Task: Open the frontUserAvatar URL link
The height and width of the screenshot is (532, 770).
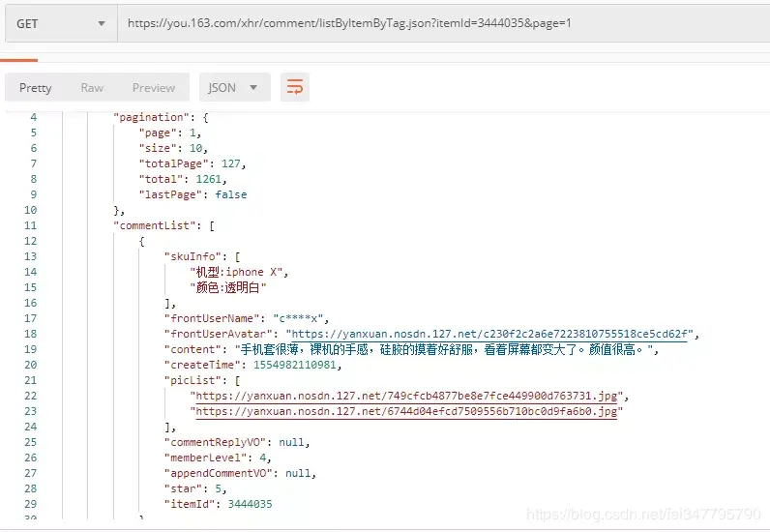Action: tap(489, 334)
